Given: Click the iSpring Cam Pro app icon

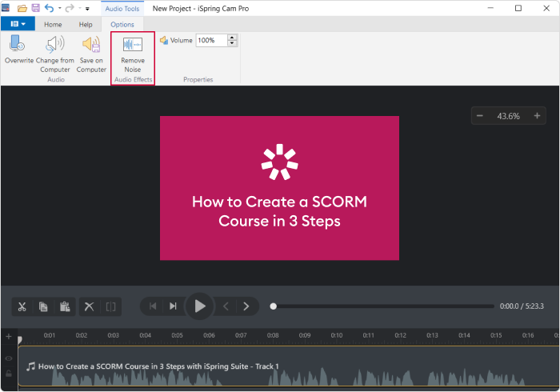Looking at the screenshot, I should coord(6,8).
